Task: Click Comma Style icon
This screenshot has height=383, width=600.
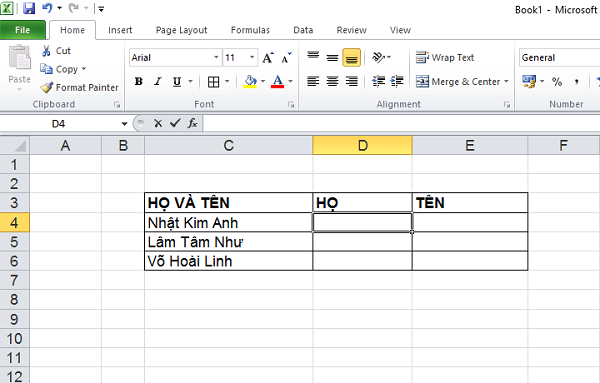Action: (x=576, y=81)
